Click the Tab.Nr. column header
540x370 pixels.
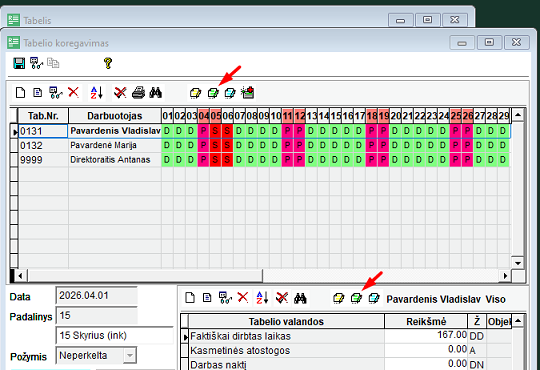point(43,116)
